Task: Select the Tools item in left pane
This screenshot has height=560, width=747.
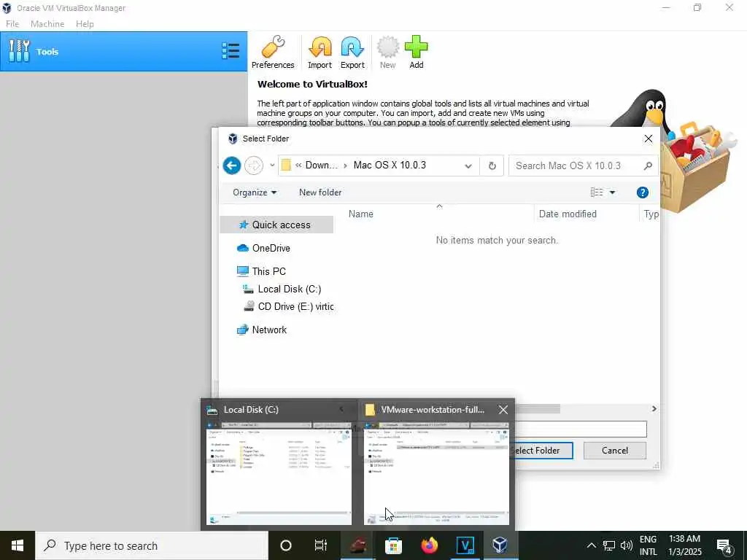Action: (123, 52)
